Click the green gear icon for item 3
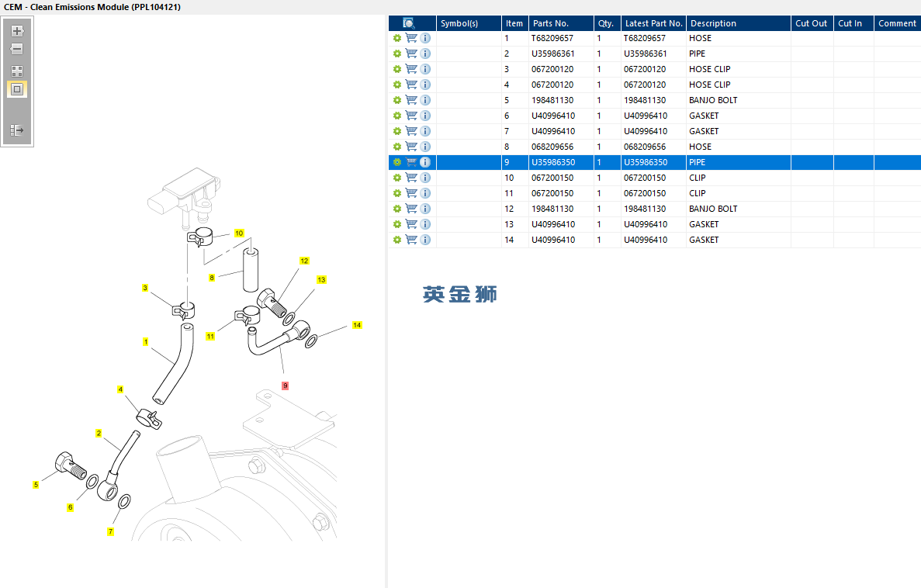This screenshot has width=921, height=588. pyautogui.click(x=397, y=69)
